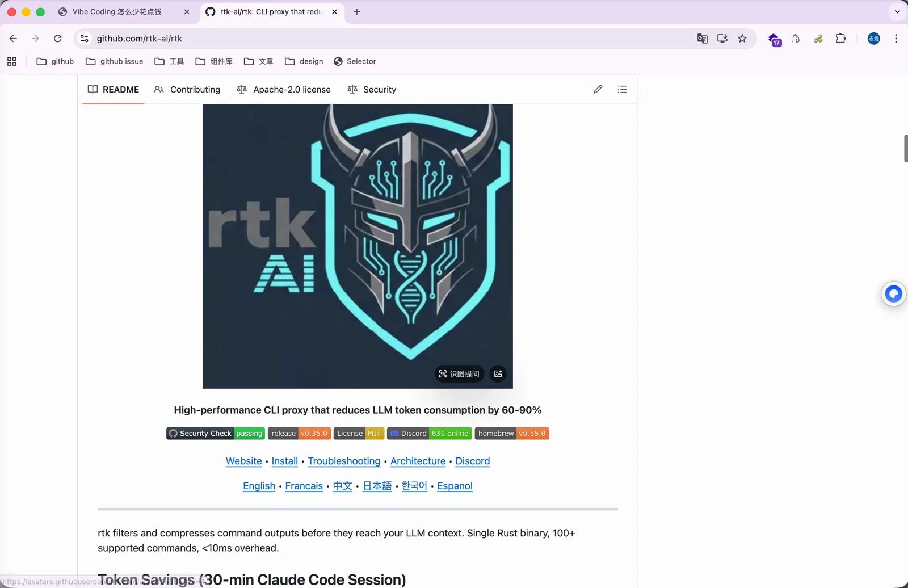Click the browser forward arrow
The image size is (908, 588).
coord(35,39)
